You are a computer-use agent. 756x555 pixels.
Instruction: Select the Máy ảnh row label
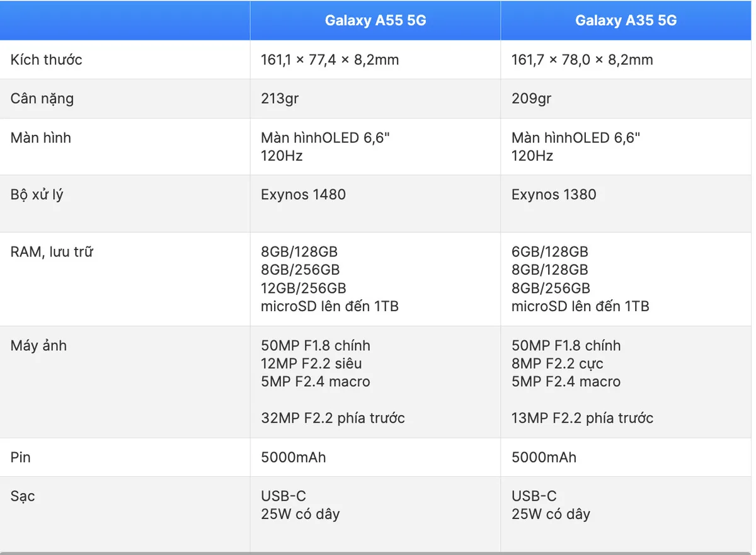[x=38, y=346]
